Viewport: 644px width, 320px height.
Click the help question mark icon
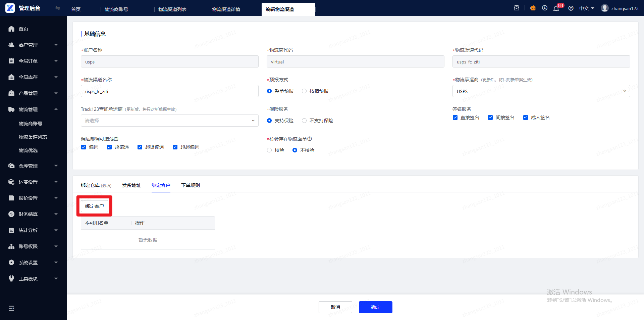[x=571, y=8]
